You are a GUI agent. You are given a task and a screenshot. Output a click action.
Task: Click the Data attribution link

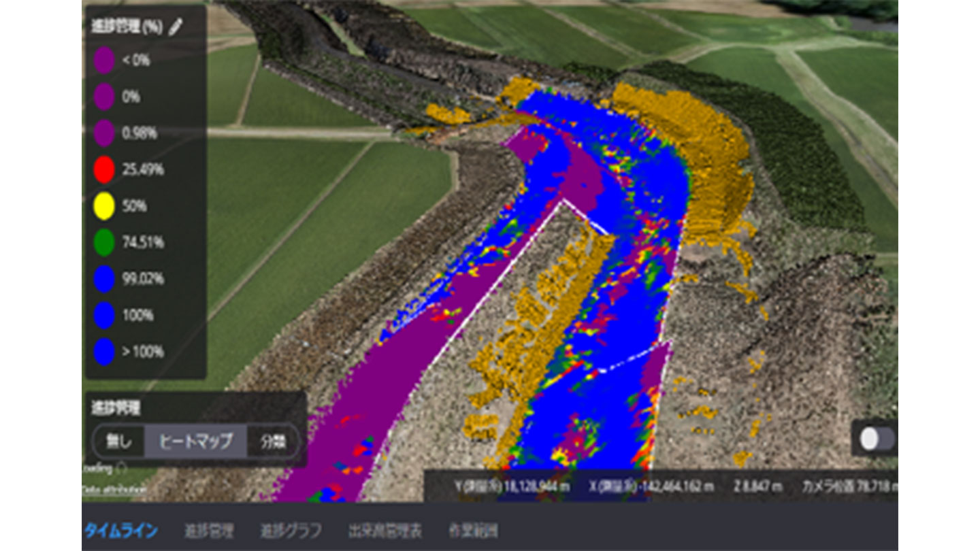[x=114, y=489]
